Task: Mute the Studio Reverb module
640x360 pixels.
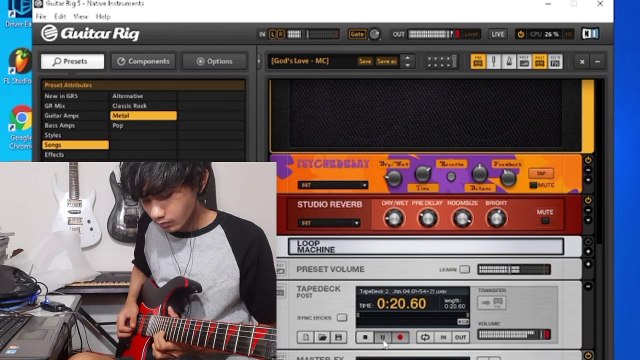Action: pos(545,221)
